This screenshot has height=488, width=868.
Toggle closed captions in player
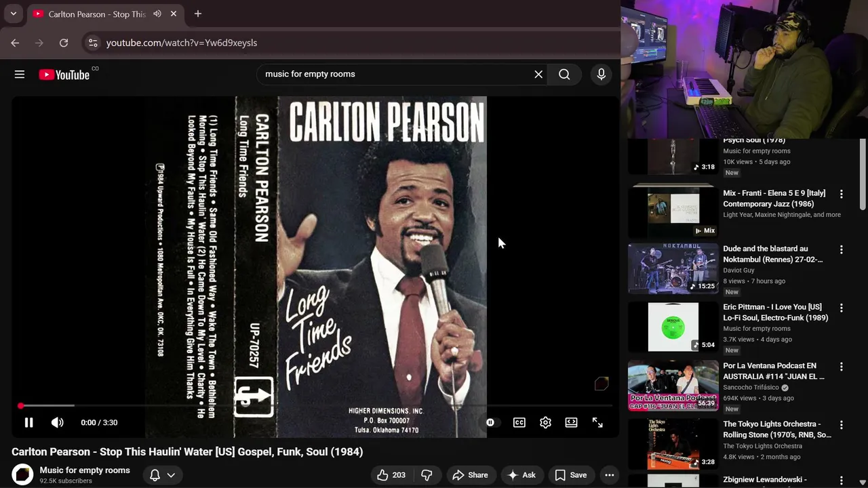pos(519,422)
